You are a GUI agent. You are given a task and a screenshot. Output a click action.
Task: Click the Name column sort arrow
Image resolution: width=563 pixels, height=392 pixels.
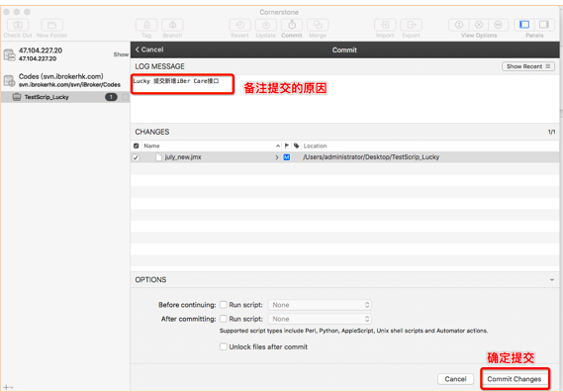pyautogui.click(x=278, y=146)
